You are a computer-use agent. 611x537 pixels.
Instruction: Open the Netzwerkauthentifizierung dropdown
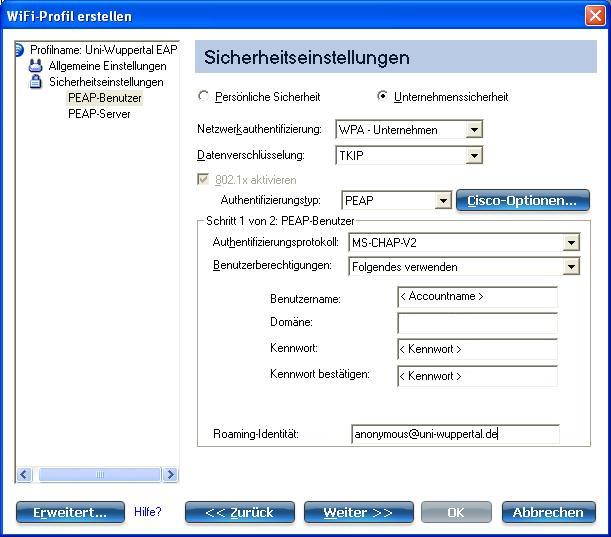[409, 129]
